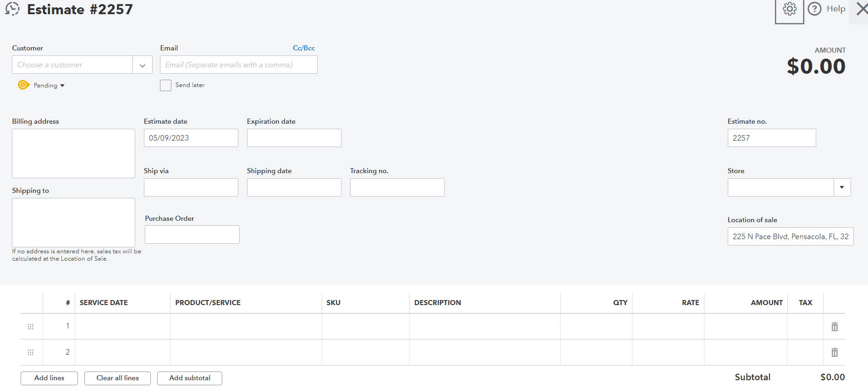Click drag handle icon for row 2
This screenshot has height=388, width=868.
coord(31,352)
